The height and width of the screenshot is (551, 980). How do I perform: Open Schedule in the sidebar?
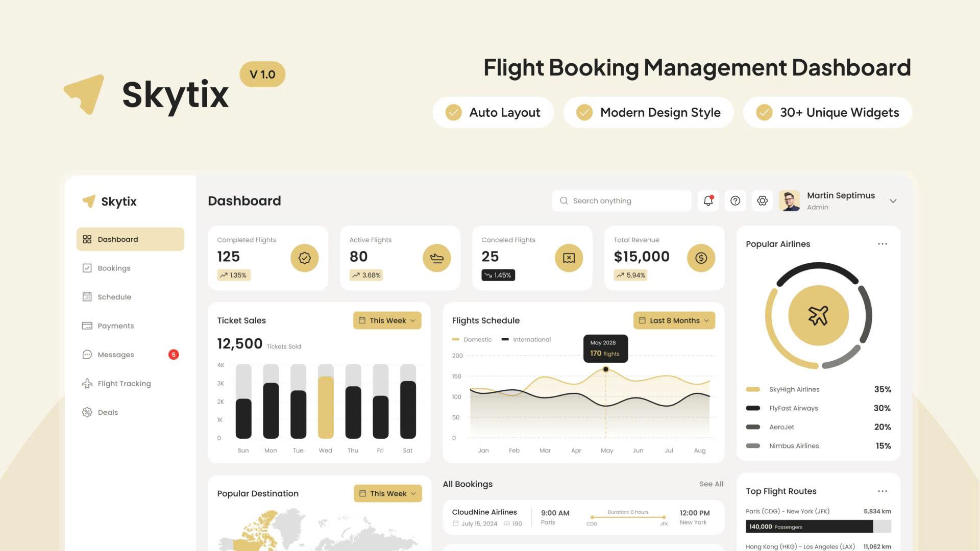[x=130, y=297]
